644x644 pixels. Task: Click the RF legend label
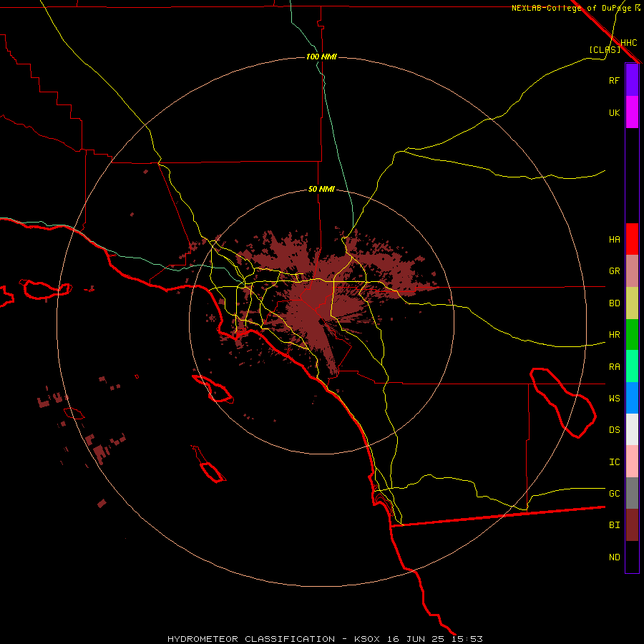[614, 80]
